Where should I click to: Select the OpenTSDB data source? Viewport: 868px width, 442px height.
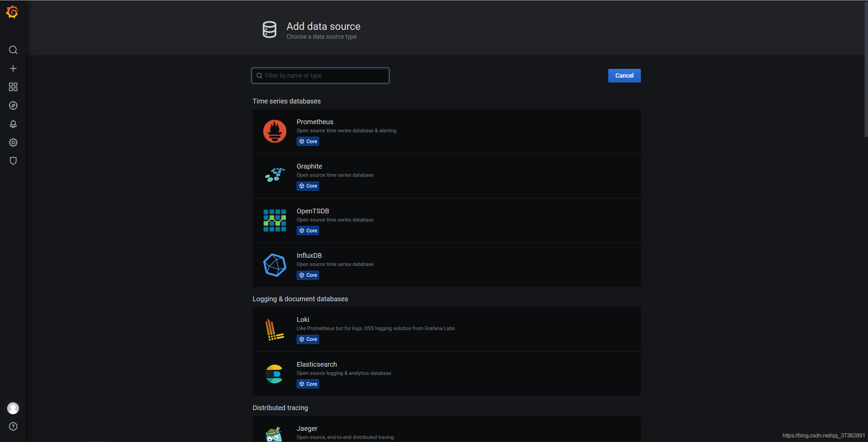tap(447, 220)
